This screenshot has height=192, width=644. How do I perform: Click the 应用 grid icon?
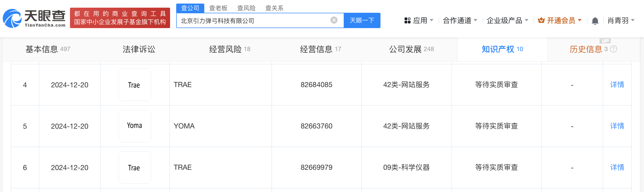[407, 20]
